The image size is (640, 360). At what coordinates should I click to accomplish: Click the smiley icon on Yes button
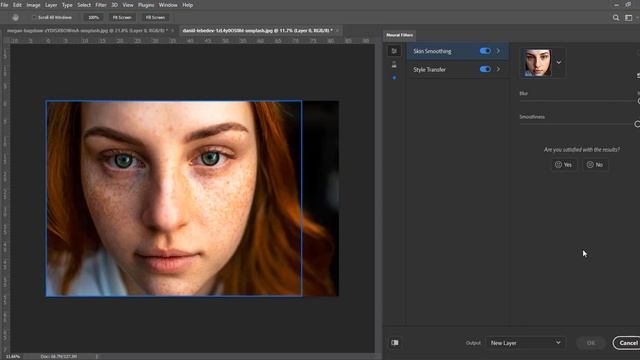click(558, 164)
